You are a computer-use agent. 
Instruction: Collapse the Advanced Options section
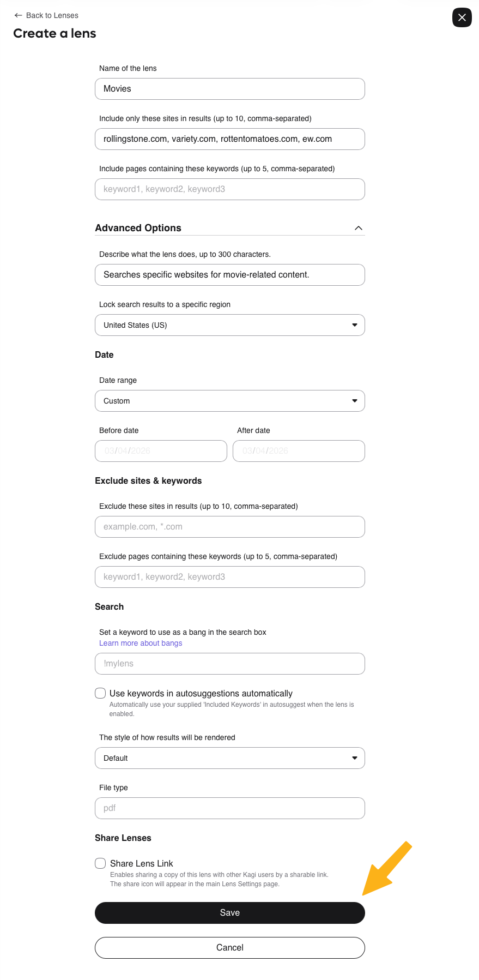pyautogui.click(x=358, y=228)
